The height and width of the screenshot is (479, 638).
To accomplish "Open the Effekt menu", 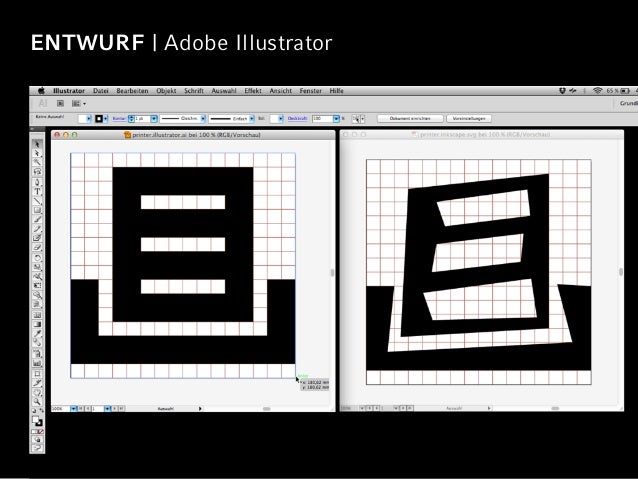I will coord(253,91).
